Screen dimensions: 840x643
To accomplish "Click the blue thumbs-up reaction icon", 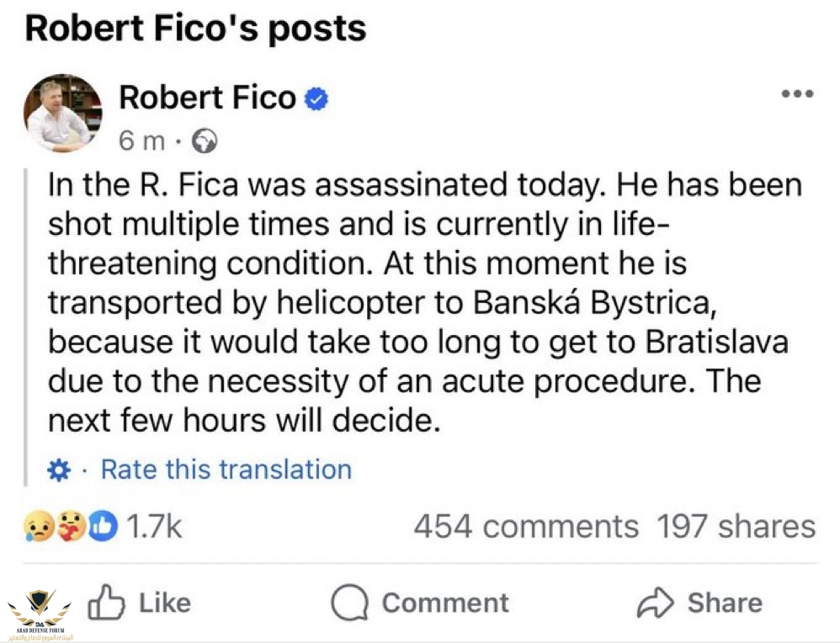I will [102, 527].
